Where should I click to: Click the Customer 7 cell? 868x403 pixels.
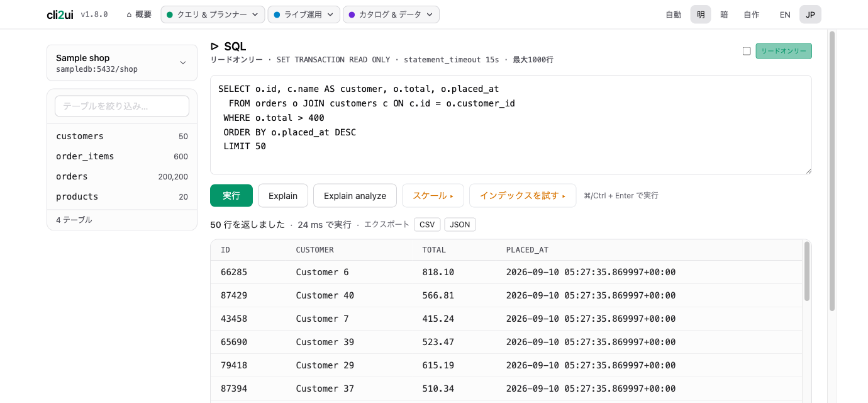pos(323,319)
